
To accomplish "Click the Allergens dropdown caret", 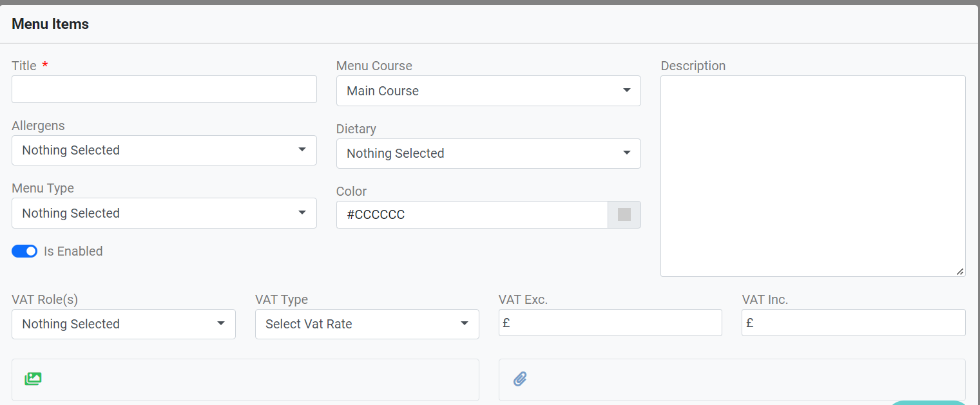I will pos(302,149).
